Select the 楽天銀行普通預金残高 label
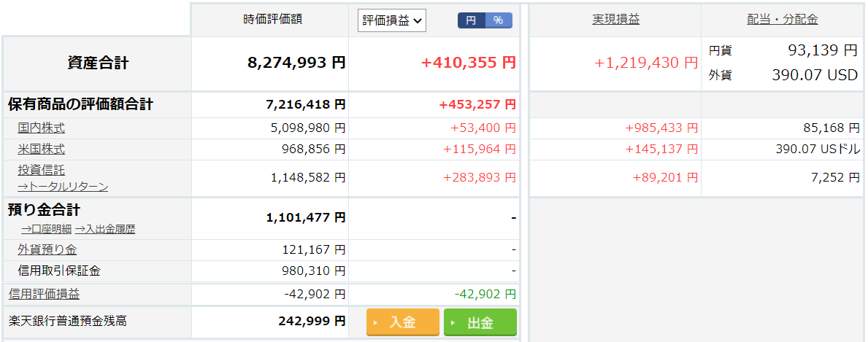 tap(68, 321)
